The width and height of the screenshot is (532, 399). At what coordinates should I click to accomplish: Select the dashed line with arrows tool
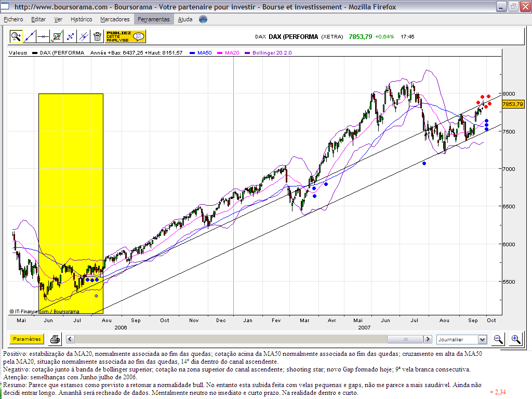[70, 36]
